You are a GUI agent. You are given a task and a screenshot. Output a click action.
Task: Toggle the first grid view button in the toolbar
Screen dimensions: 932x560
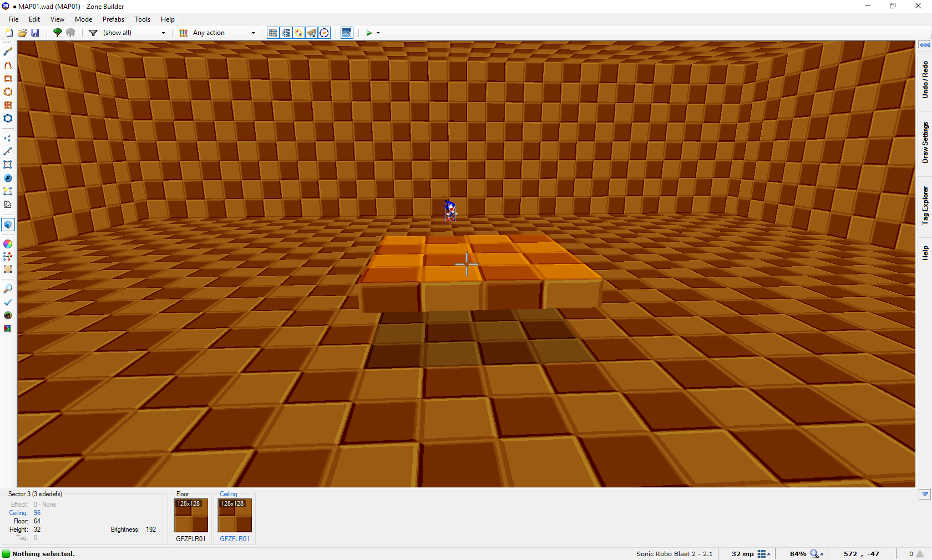pyautogui.click(x=273, y=33)
